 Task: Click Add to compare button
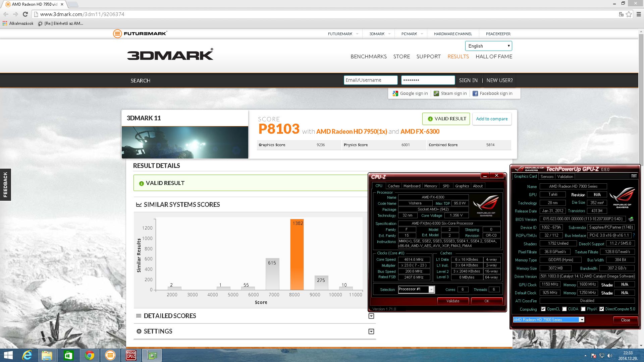[x=492, y=119]
